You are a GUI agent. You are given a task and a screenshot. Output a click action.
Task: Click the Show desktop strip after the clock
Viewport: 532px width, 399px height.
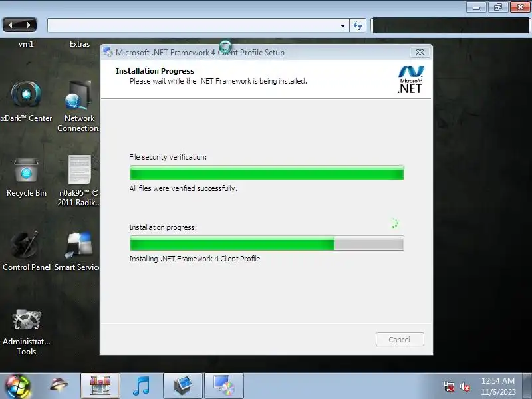click(527, 386)
